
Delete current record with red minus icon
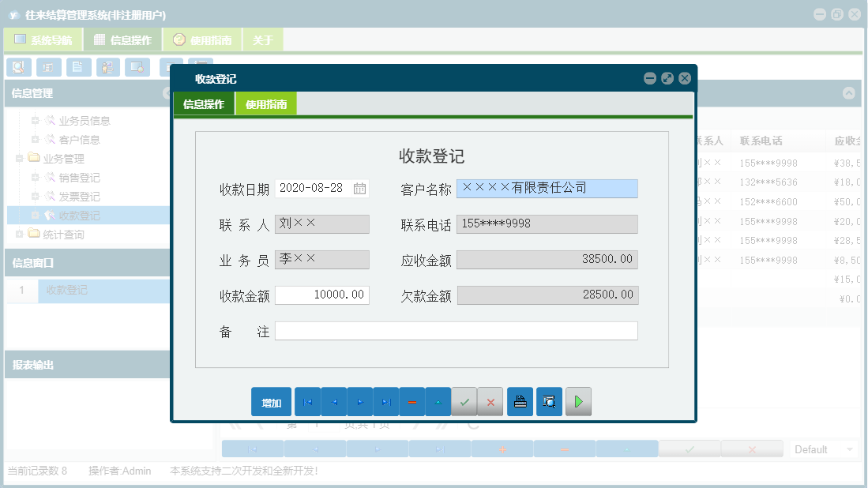coord(411,401)
